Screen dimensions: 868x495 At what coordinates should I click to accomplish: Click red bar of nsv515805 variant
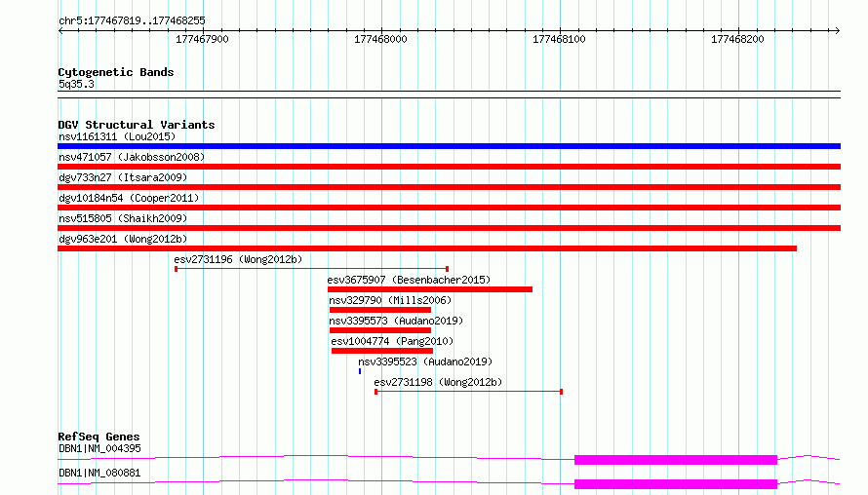click(449, 228)
